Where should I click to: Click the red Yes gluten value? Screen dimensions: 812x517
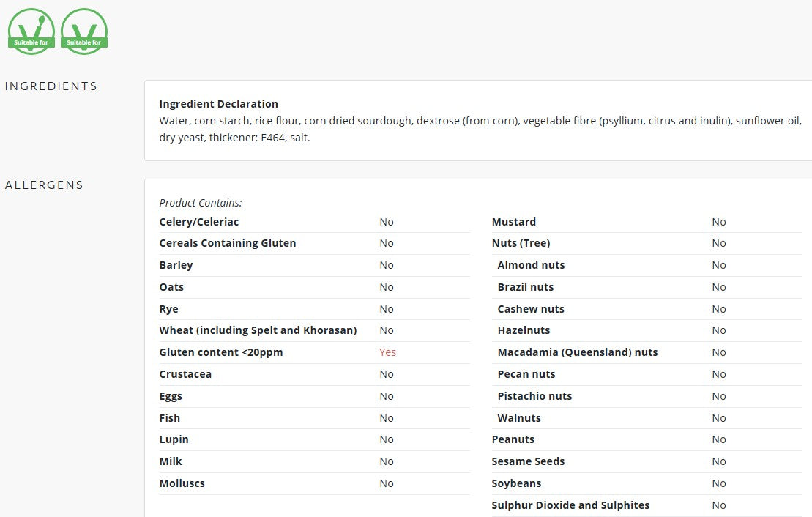pos(387,352)
